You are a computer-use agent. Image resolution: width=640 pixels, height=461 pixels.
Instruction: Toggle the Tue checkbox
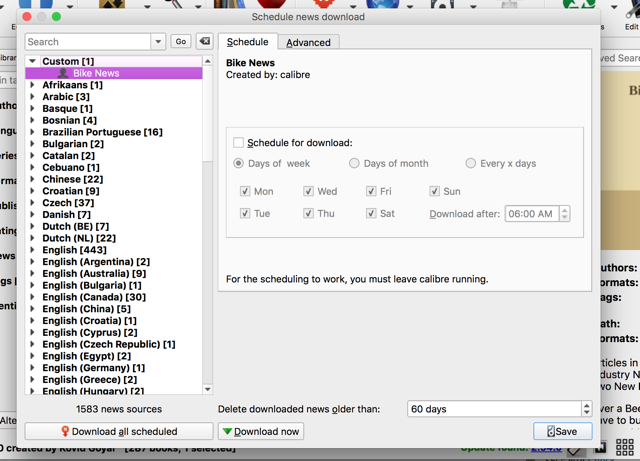tap(245, 213)
